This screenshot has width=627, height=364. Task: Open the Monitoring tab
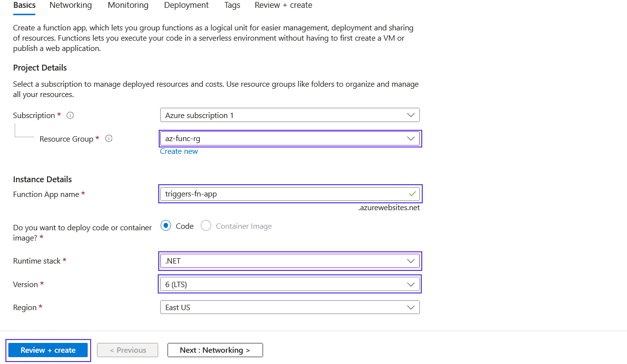[x=128, y=5]
